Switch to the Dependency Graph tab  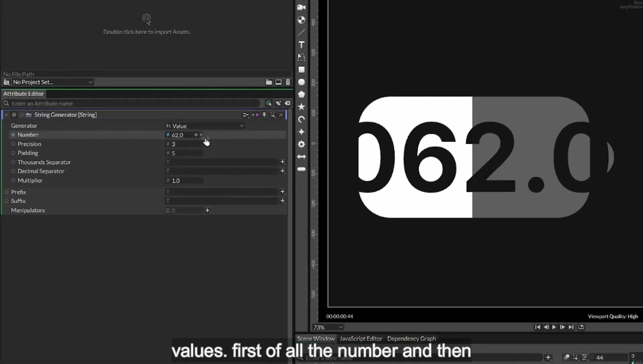(x=412, y=339)
